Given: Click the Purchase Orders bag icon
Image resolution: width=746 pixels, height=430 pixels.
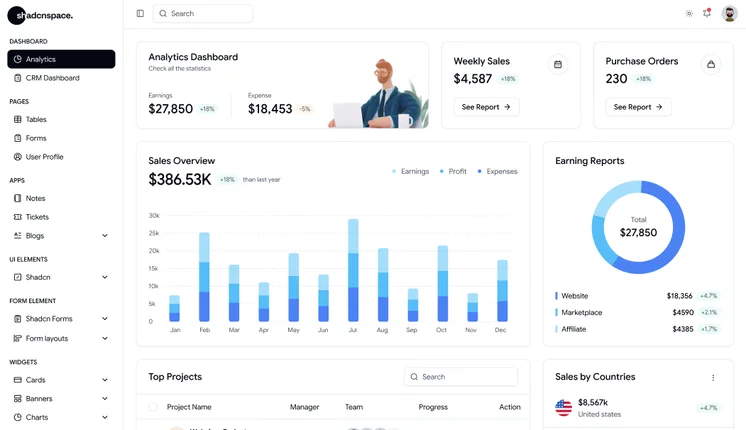Looking at the screenshot, I should 711,64.
